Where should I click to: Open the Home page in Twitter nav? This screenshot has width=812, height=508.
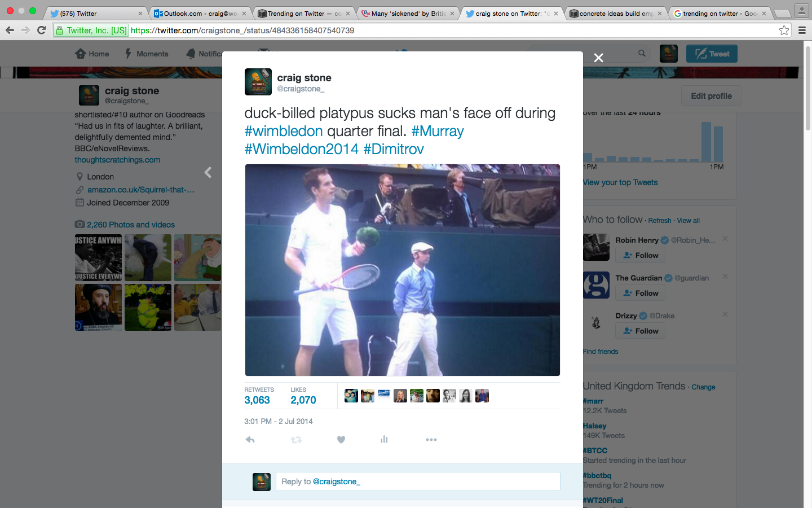tap(92, 54)
